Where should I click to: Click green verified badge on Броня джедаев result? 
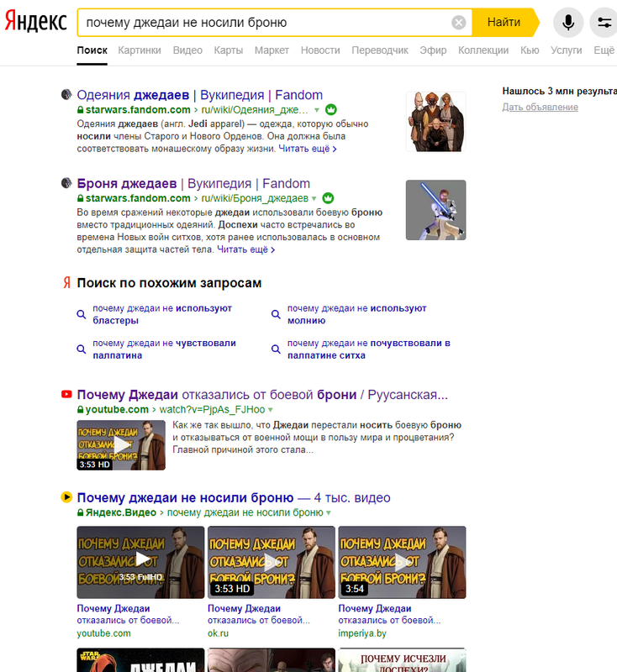point(328,198)
